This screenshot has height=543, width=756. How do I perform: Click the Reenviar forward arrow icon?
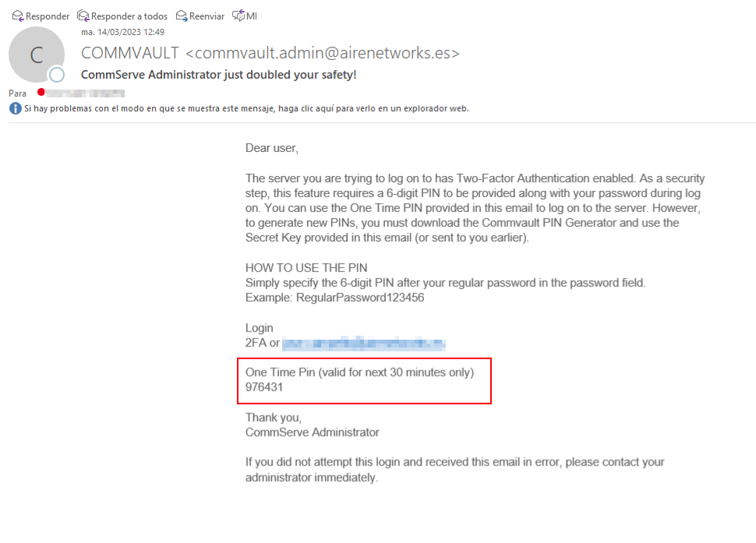coord(182,16)
